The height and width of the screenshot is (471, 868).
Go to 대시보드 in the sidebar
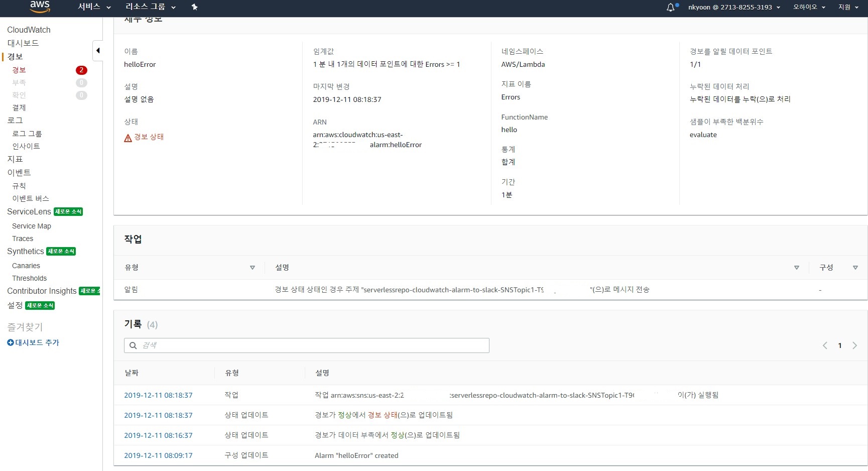click(x=23, y=43)
